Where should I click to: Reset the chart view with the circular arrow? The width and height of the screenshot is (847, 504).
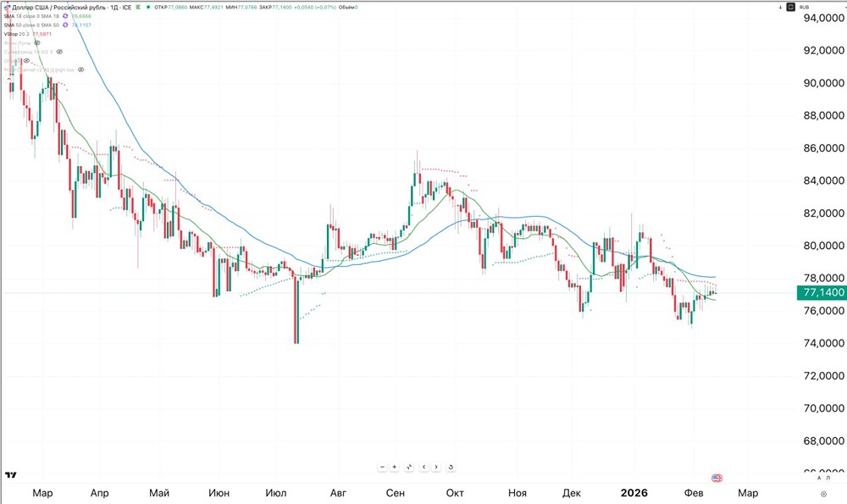click(451, 467)
